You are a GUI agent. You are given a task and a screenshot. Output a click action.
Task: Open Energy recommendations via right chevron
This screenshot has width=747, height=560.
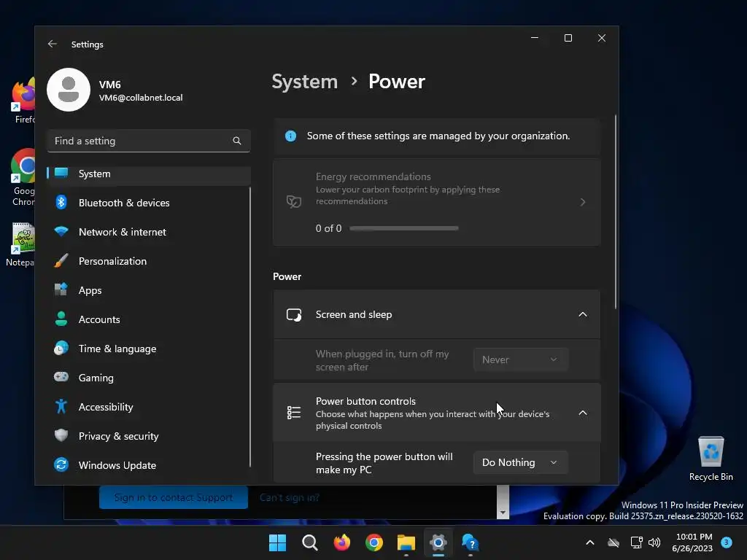tap(583, 202)
